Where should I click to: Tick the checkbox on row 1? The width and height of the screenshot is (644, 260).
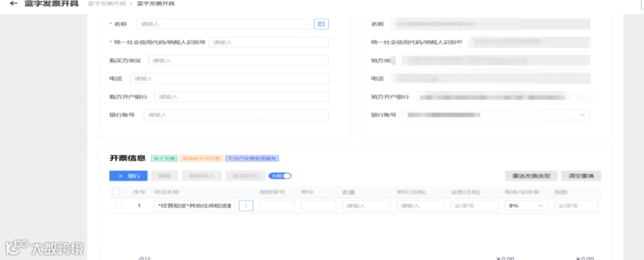119,206
